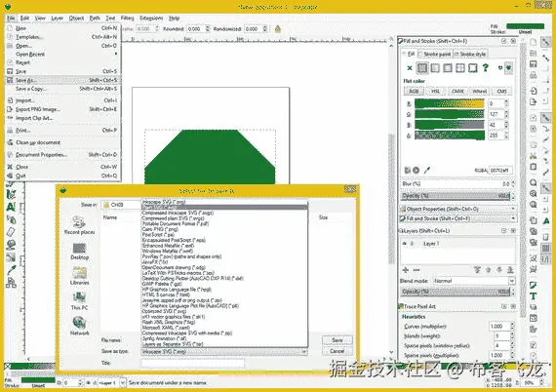Image resolution: width=556 pixels, height=392 pixels.
Task: Select the Paint Bucket tool in toolbox
Action: coord(11,245)
